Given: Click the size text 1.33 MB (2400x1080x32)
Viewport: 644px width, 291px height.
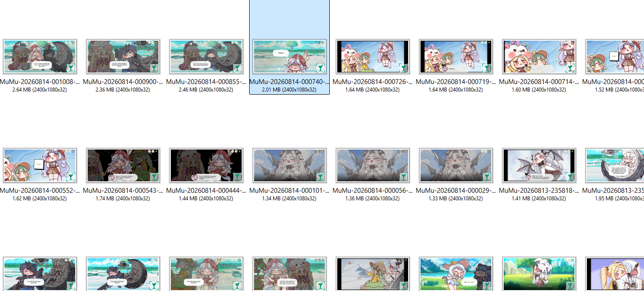Looking at the screenshot, I should 456,199.
